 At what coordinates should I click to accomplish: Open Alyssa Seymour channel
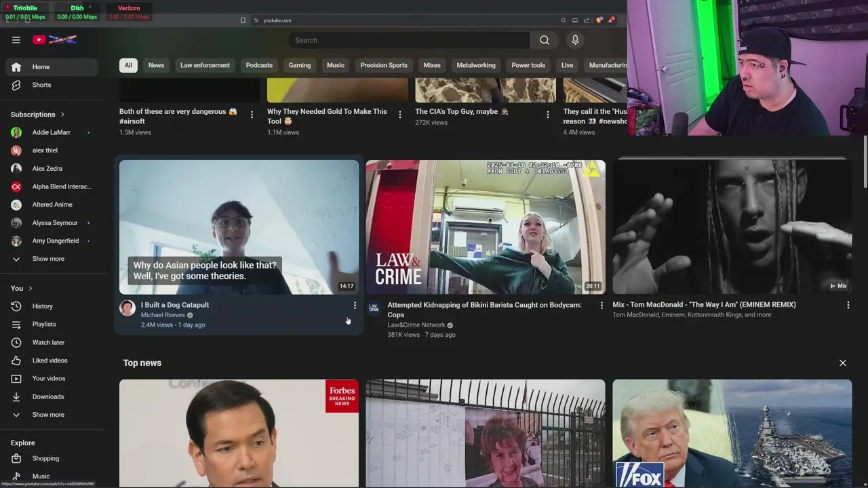pyautogui.click(x=52, y=223)
